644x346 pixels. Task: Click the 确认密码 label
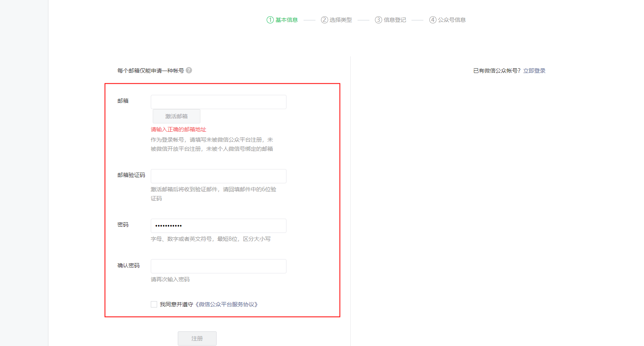[129, 265]
